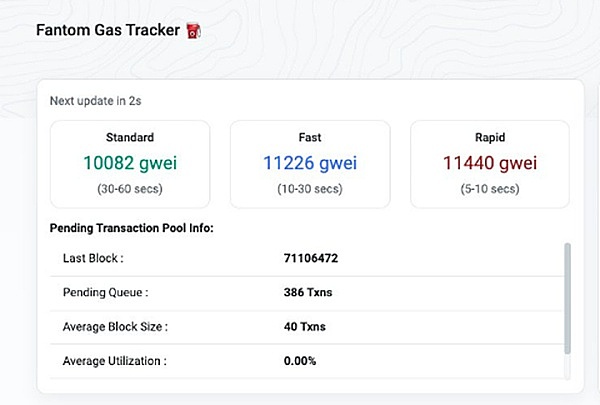The width and height of the screenshot is (600, 405).
Task: Click the 11226 gwei Fast value
Action: click(x=309, y=163)
